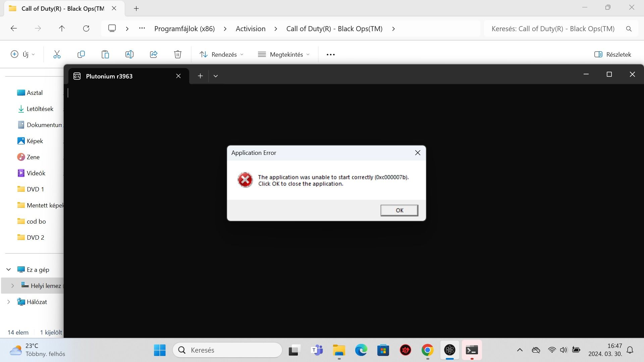Open a new terminal tab with plus button
644x362 pixels.
pyautogui.click(x=200, y=76)
